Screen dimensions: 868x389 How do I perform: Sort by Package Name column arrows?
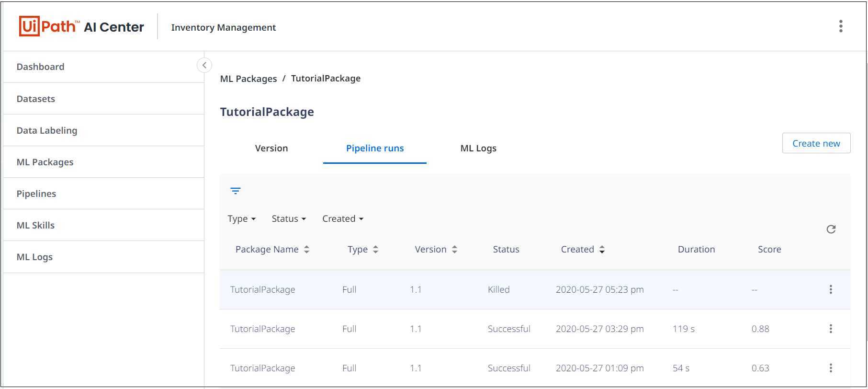point(307,249)
